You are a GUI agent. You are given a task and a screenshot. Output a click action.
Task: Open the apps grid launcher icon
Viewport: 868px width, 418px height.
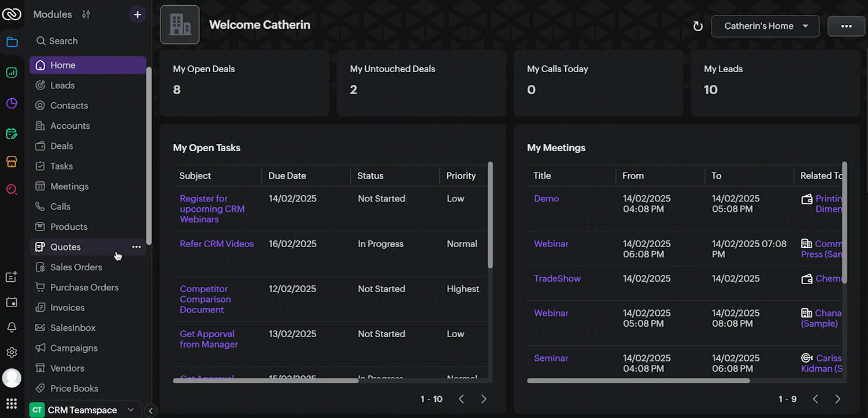pos(12,404)
